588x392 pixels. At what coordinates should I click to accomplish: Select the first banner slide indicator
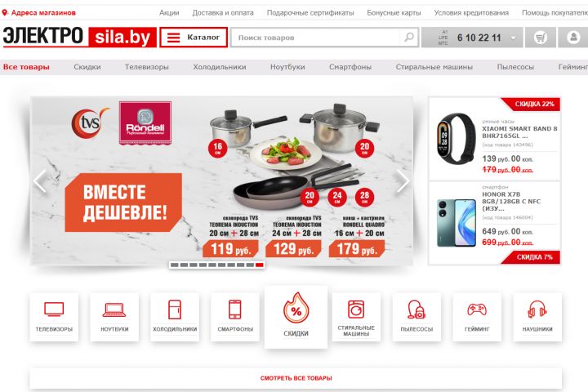pyautogui.click(x=174, y=265)
